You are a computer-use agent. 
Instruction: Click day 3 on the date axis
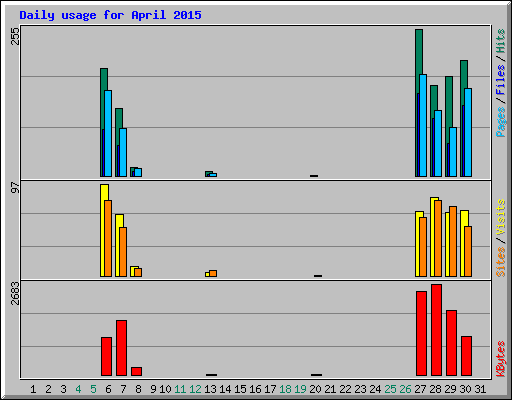coord(63,389)
